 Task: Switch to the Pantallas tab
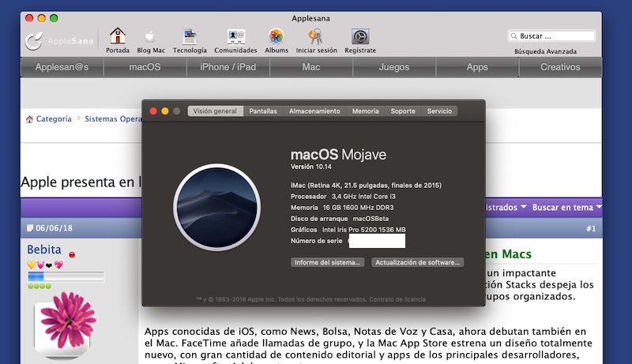[263, 111]
